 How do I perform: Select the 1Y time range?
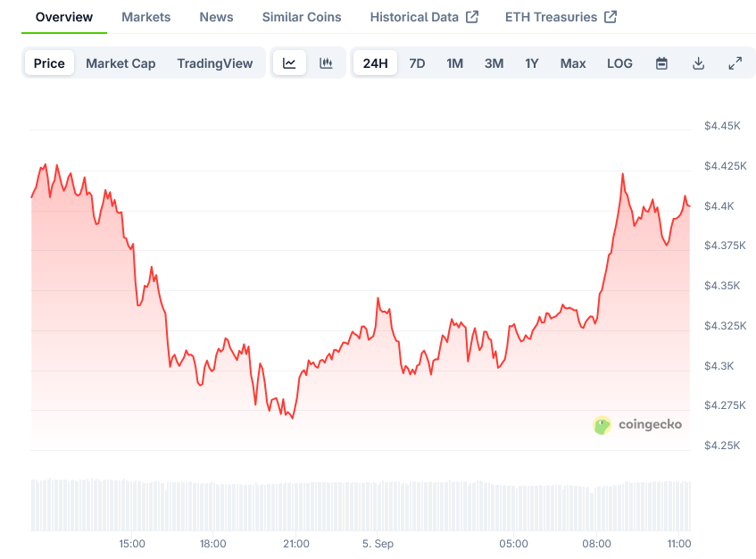click(x=532, y=63)
